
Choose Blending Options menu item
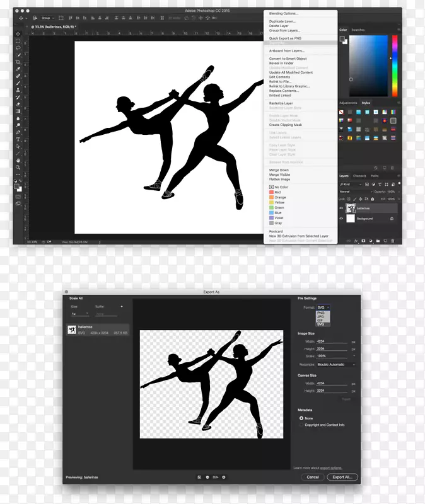(284, 13)
